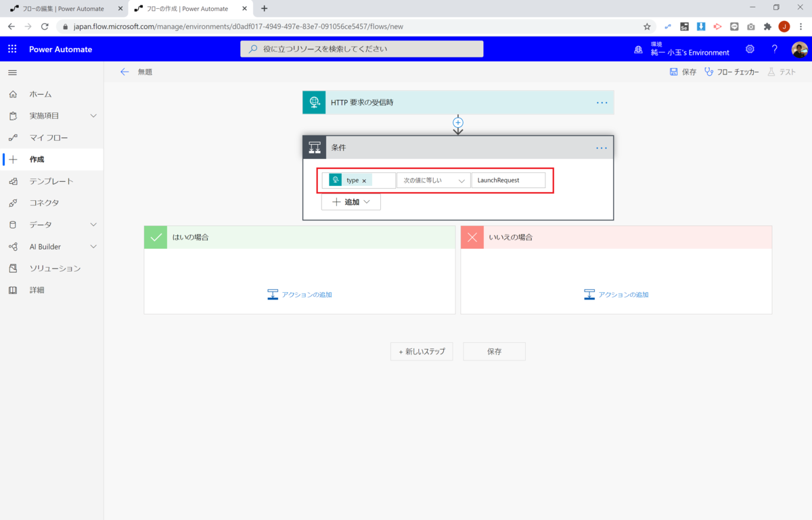This screenshot has width=812, height=520.
Task: Click the red X いいえの場合 icon
Action: tap(472, 237)
